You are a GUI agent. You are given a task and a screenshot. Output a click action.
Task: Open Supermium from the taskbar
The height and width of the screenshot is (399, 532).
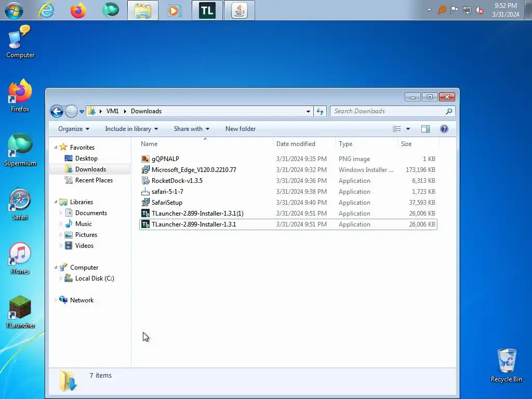[x=111, y=10]
